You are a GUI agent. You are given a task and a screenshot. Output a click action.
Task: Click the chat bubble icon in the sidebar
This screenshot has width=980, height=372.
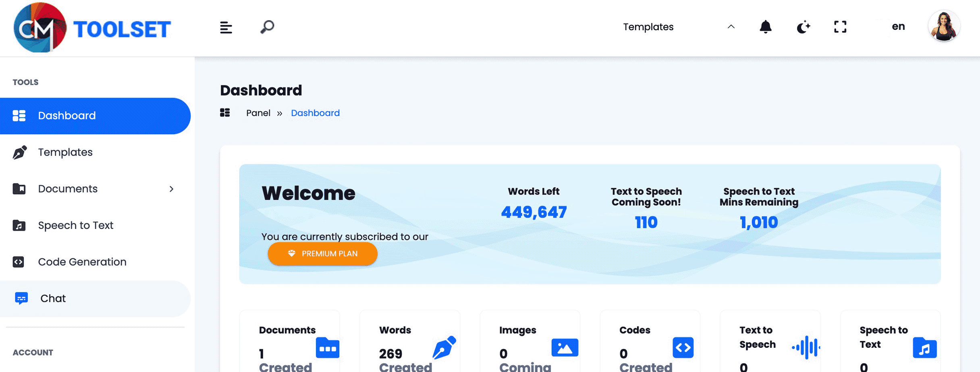(21, 298)
